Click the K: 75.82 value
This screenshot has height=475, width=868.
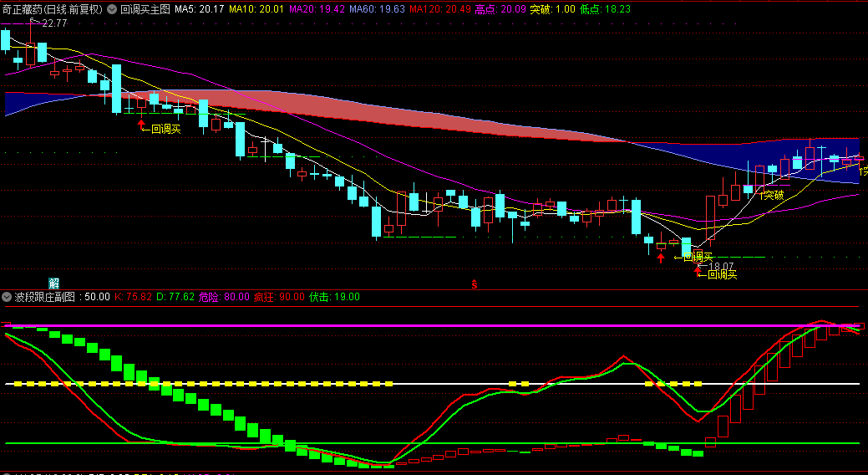coord(133,297)
